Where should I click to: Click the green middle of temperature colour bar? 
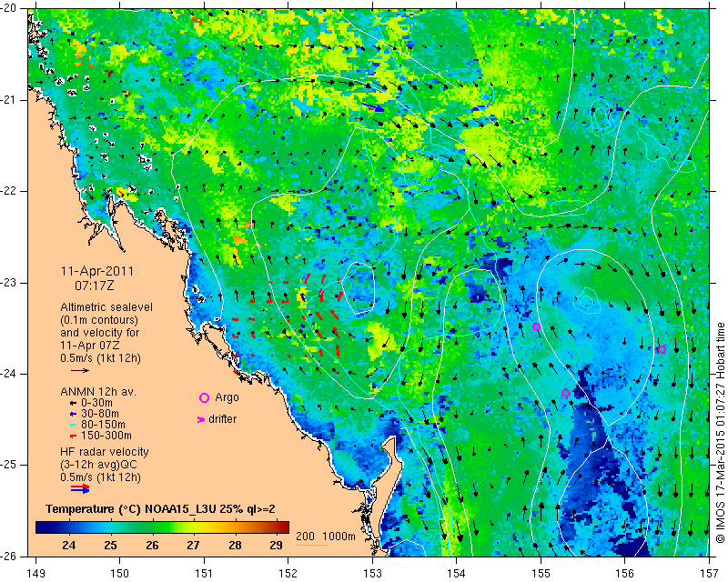[x=160, y=527]
